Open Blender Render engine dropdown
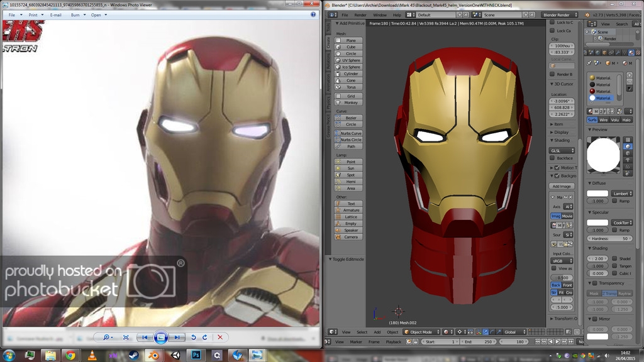Screen dimensions: 644x362 (x=559, y=15)
